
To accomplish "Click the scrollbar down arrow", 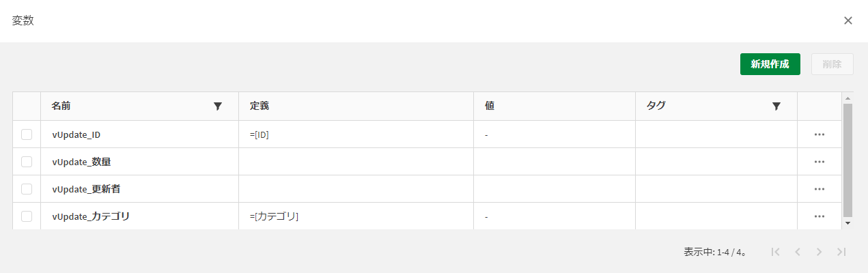I will (x=848, y=222).
